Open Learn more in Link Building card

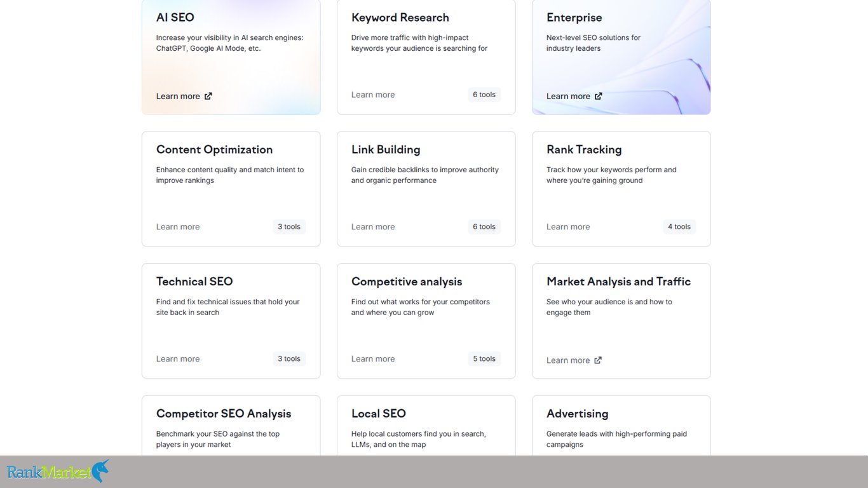[x=373, y=227]
